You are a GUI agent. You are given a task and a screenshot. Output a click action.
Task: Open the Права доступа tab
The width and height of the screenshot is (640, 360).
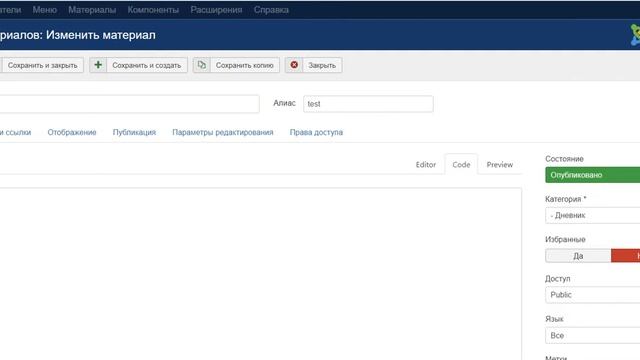click(316, 132)
